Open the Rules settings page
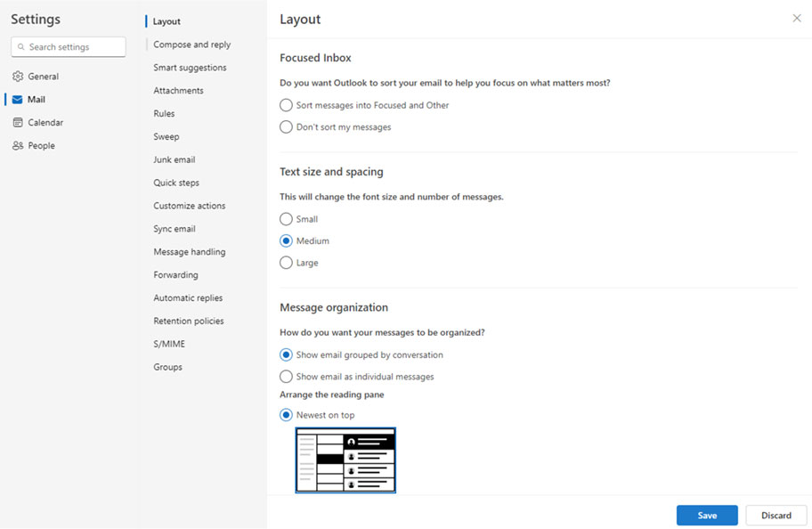812x529 pixels. pyautogui.click(x=164, y=113)
